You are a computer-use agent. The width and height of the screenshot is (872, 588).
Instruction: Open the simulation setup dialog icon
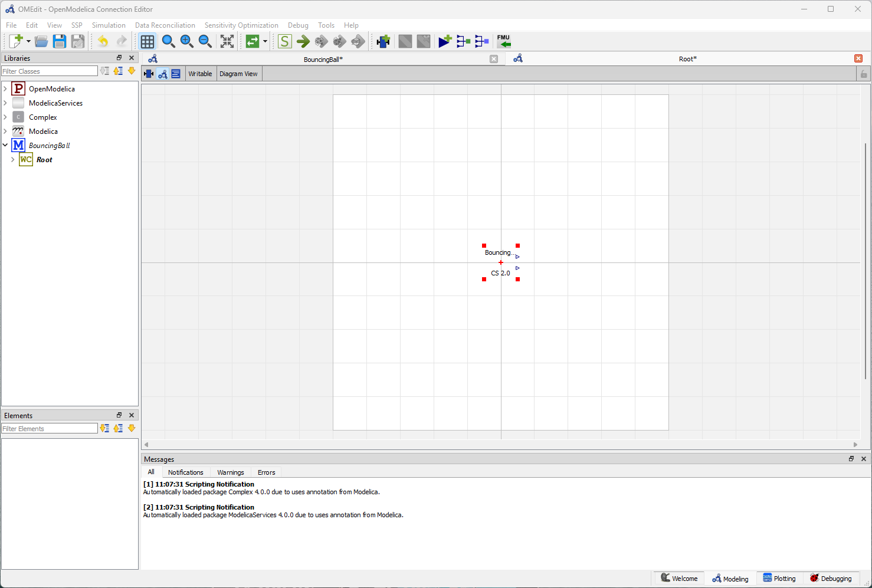click(x=284, y=41)
